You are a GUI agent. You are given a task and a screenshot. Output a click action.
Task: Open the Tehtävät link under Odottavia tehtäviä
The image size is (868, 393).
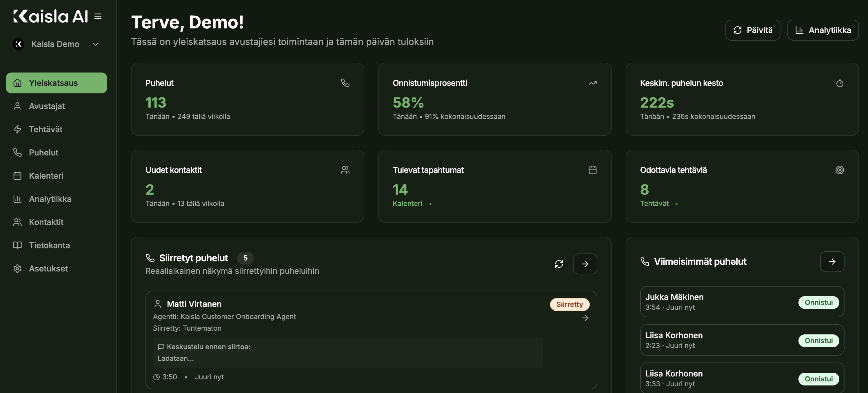[659, 203]
